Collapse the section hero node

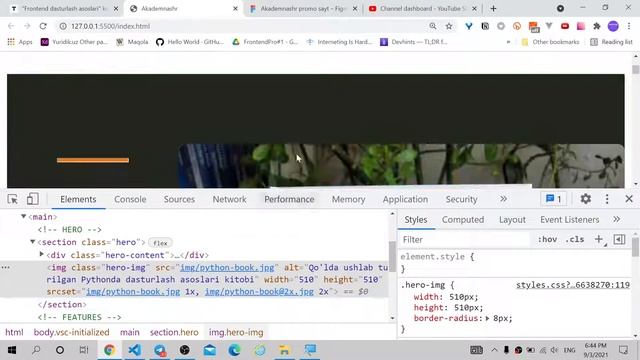(x=33, y=242)
